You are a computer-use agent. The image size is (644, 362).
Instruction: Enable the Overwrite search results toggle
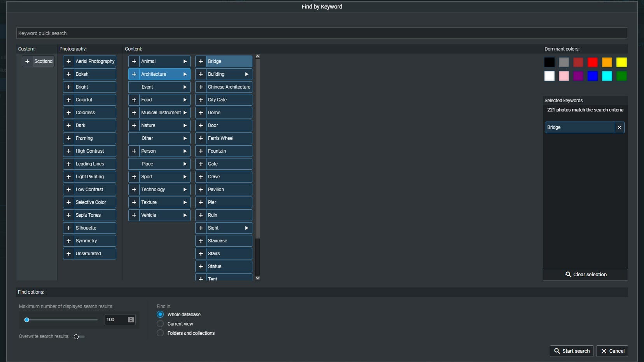tap(79, 337)
